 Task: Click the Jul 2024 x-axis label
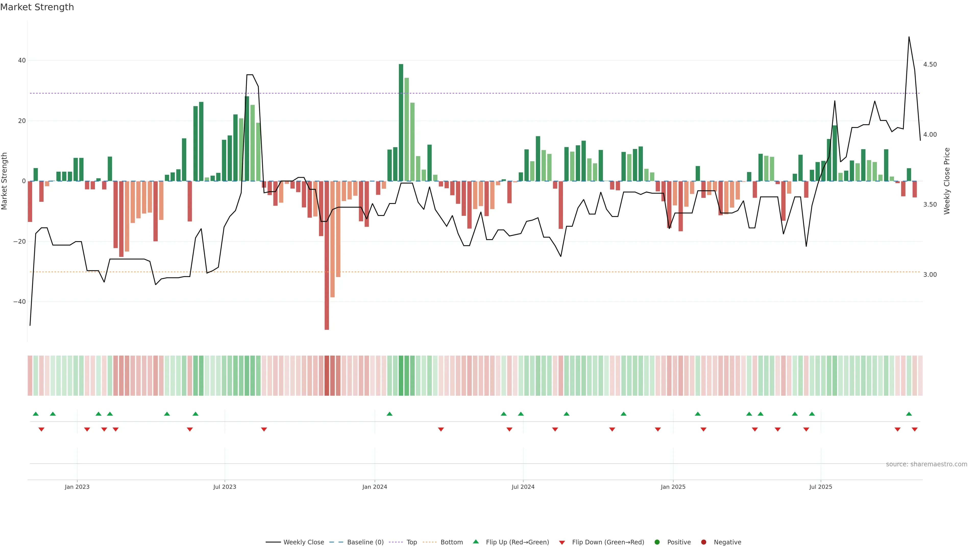(x=523, y=487)
